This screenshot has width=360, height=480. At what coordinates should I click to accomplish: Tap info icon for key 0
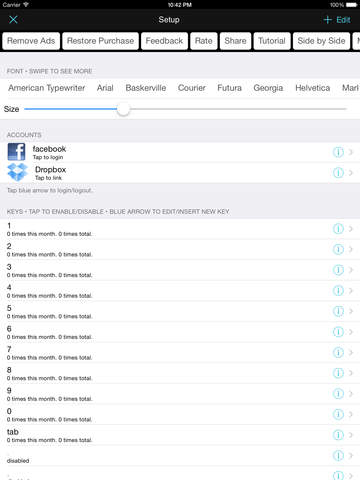[338, 414]
